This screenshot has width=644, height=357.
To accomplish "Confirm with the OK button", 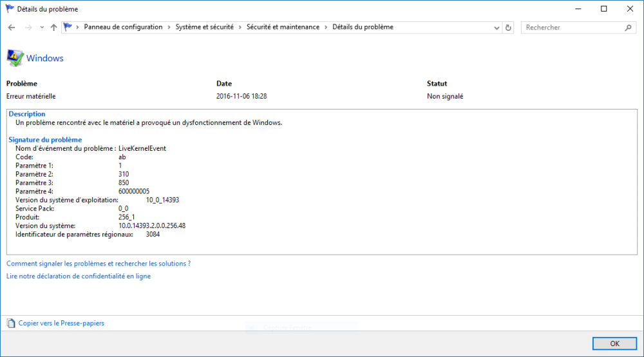I will 614,343.
